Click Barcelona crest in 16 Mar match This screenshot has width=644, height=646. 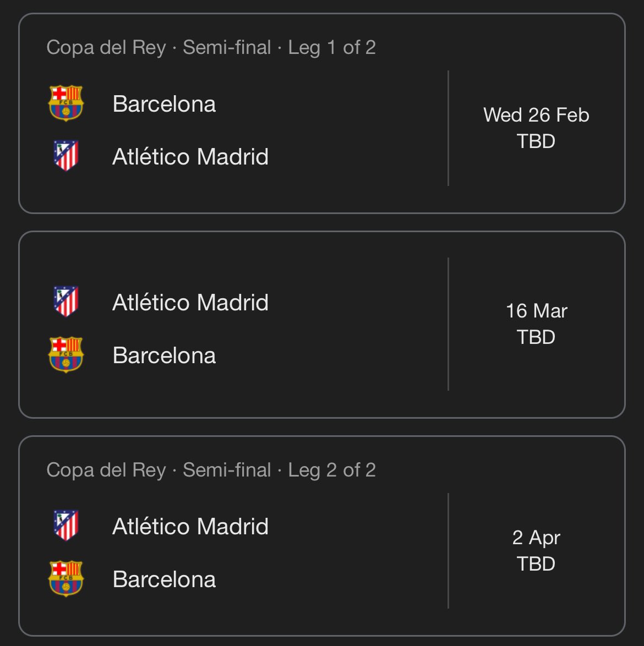(66, 355)
